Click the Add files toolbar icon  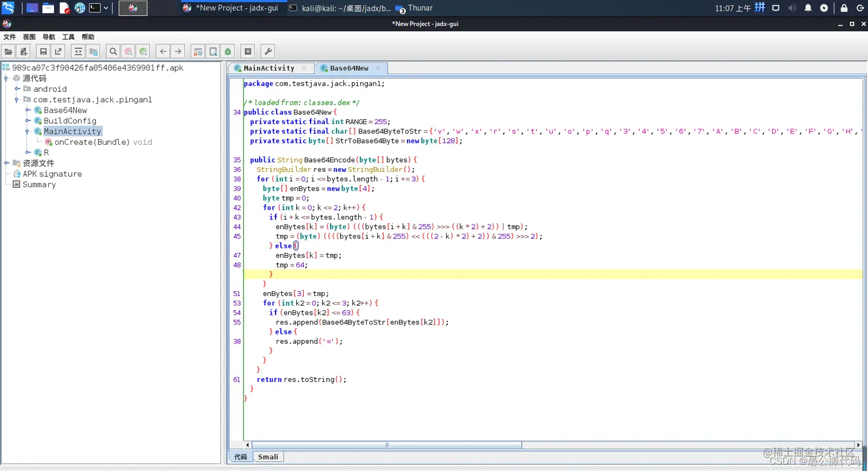(24, 52)
